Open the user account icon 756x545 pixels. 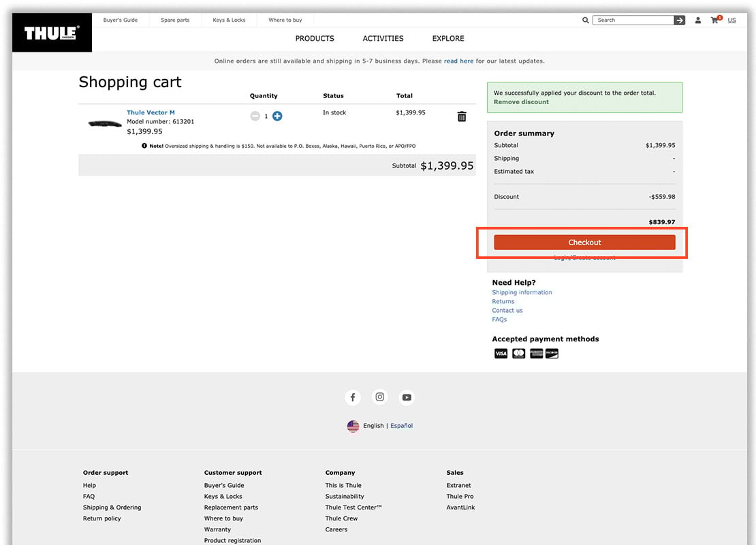click(x=698, y=20)
